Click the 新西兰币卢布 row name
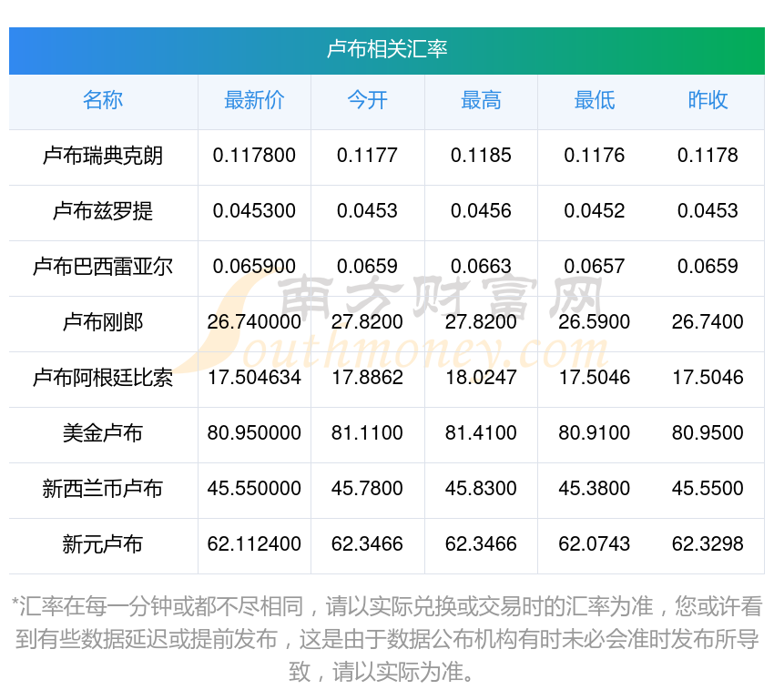The image size is (774, 700). [103, 489]
